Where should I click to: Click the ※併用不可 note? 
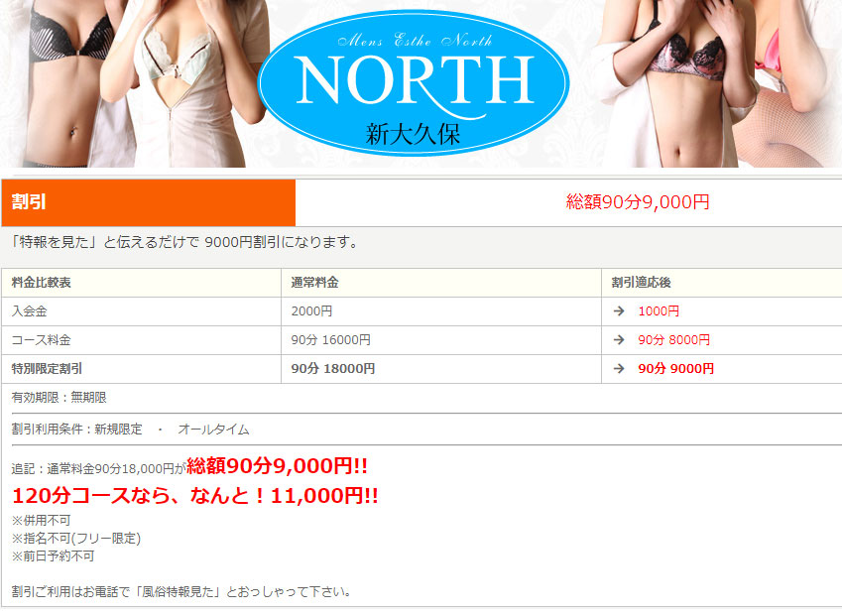41,521
